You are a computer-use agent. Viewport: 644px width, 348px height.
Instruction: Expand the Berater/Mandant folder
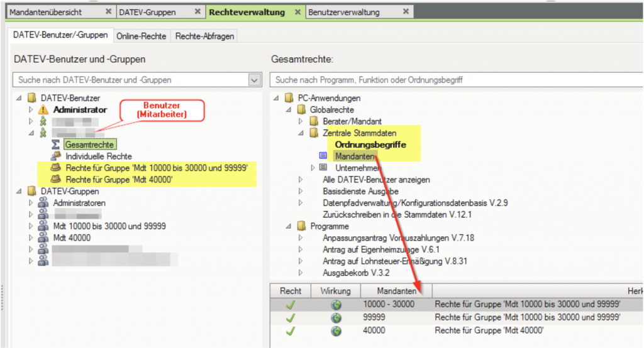(x=301, y=121)
